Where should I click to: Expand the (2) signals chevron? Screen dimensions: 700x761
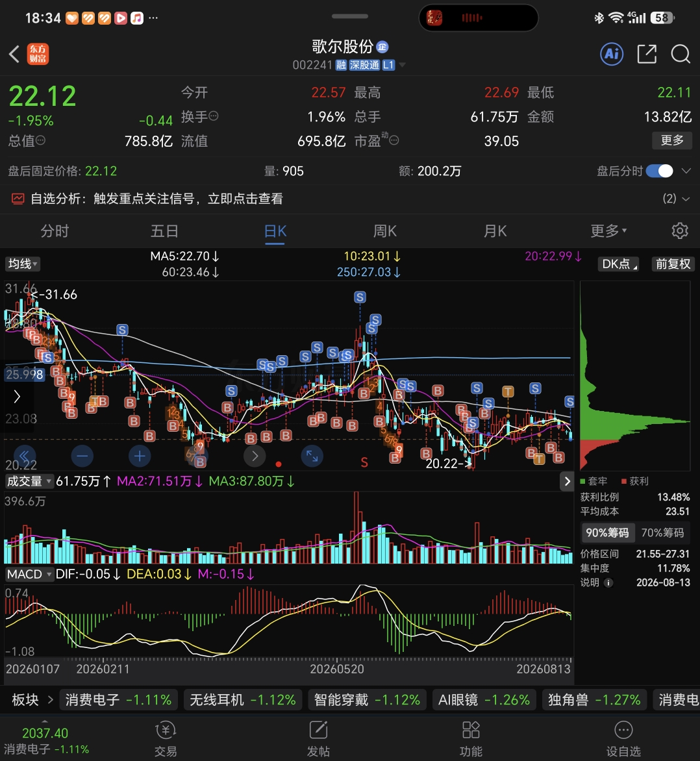tap(686, 199)
